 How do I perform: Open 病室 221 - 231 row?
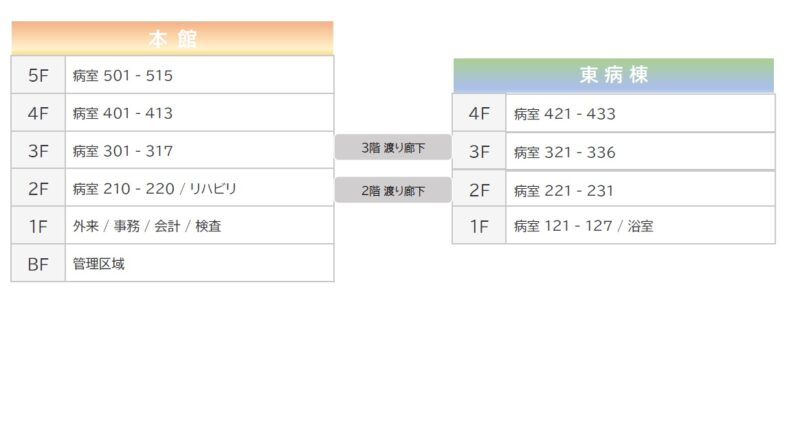pos(640,190)
